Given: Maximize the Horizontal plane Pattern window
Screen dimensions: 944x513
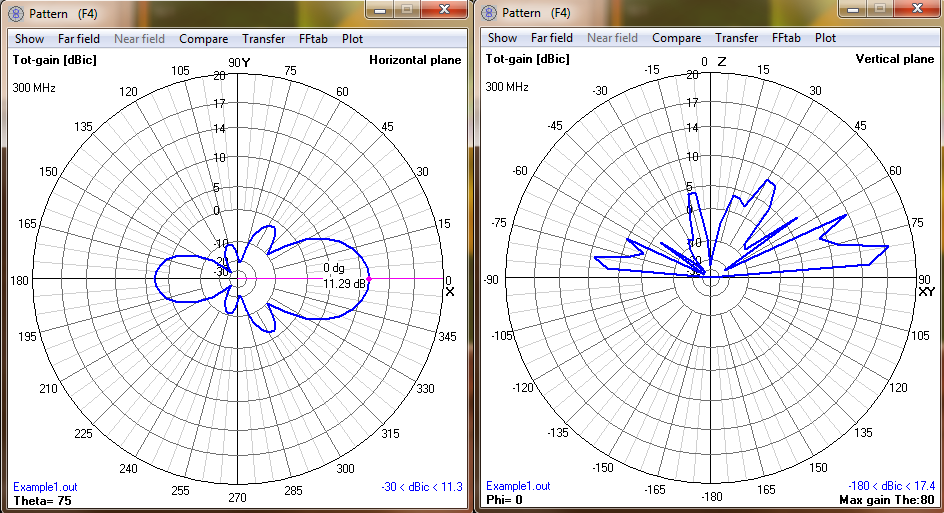Looking at the screenshot, I should click(407, 10).
